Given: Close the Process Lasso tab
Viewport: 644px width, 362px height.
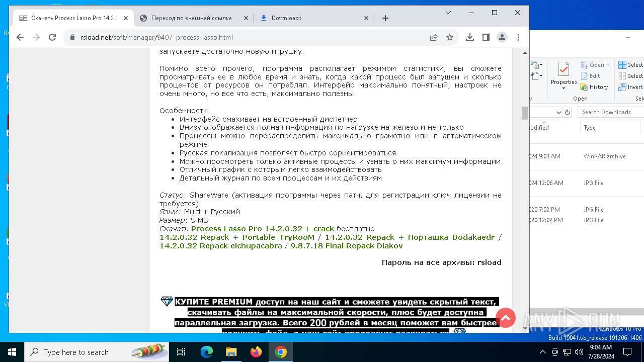Looking at the screenshot, I should point(126,18).
